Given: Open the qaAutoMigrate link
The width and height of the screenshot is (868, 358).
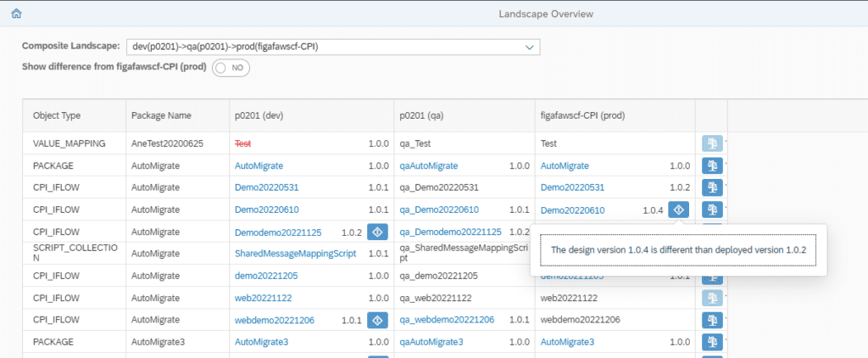Looking at the screenshot, I should [x=428, y=165].
